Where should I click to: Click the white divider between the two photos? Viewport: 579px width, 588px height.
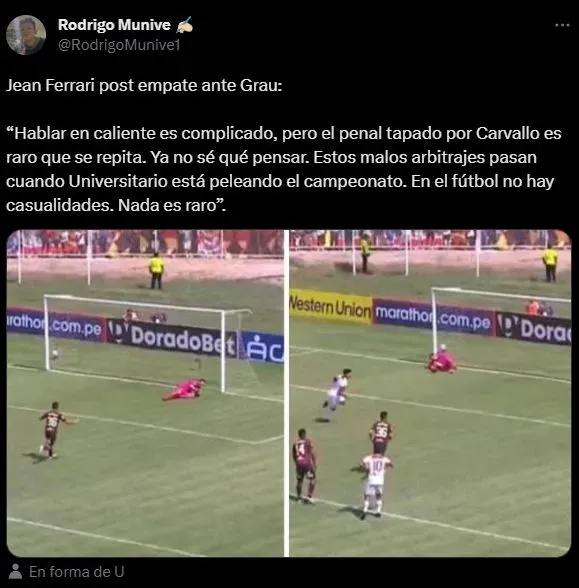286,393
